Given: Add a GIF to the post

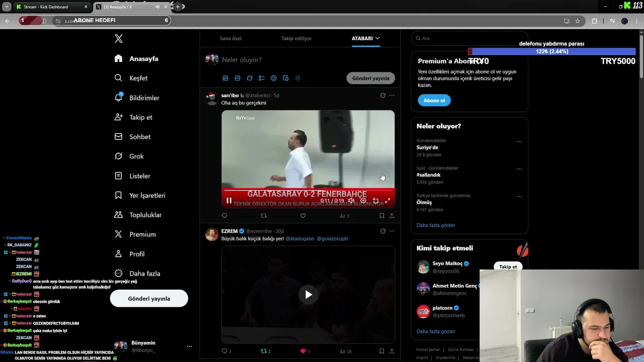Looking at the screenshot, I should tap(237, 78).
